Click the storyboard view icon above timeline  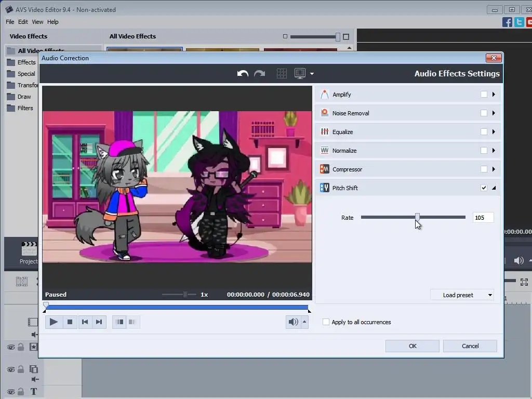pyautogui.click(x=22, y=281)
